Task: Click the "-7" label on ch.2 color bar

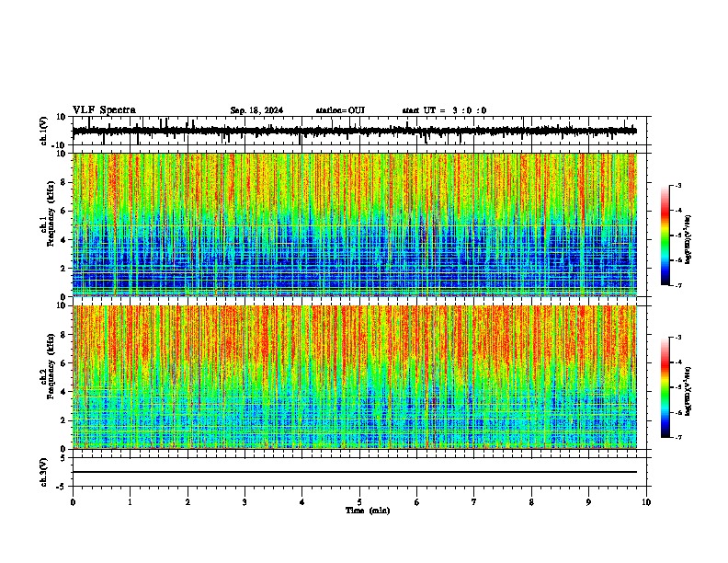Action: (x=678, y=437)
